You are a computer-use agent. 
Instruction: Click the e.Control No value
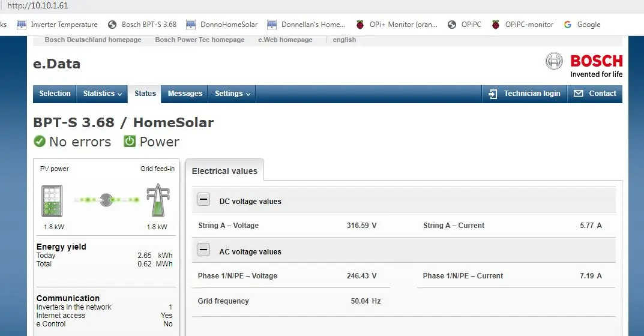click(168, 324)
